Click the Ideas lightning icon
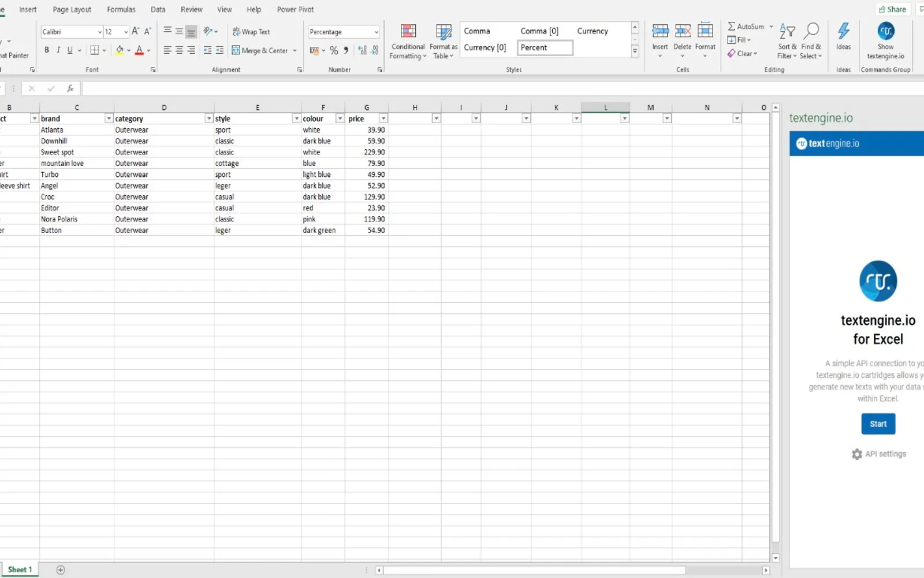The height and width of the screenshot is (578, 924). tap(843, 31)
